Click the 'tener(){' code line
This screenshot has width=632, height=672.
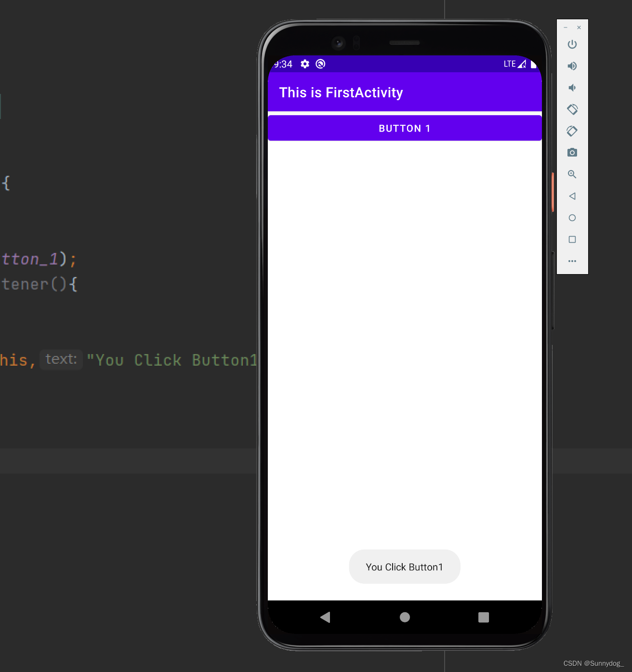[x=39, y=284]
